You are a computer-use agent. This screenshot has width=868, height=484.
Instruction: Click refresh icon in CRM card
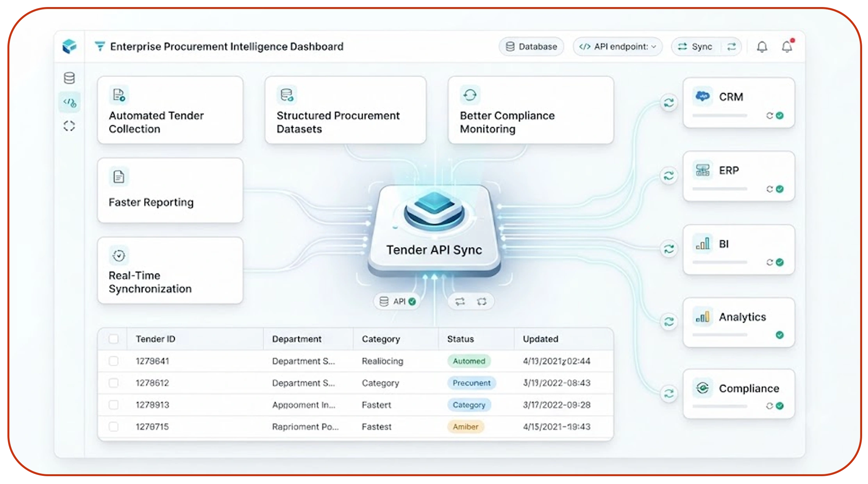coord(769,116)
